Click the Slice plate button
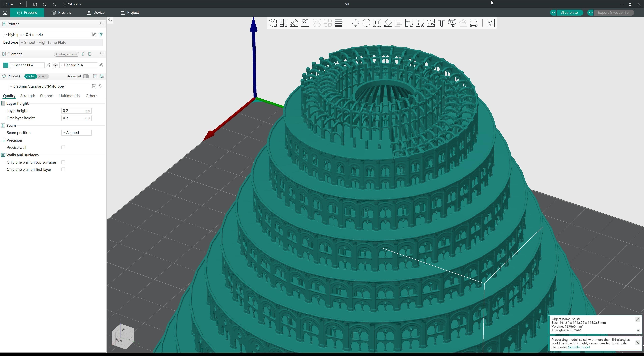The height and width of the screenshot is (356, 644). click(569, 13)
